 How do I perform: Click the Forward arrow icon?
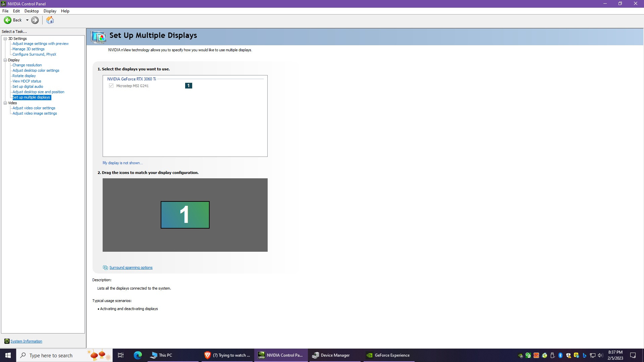point(35,20)
